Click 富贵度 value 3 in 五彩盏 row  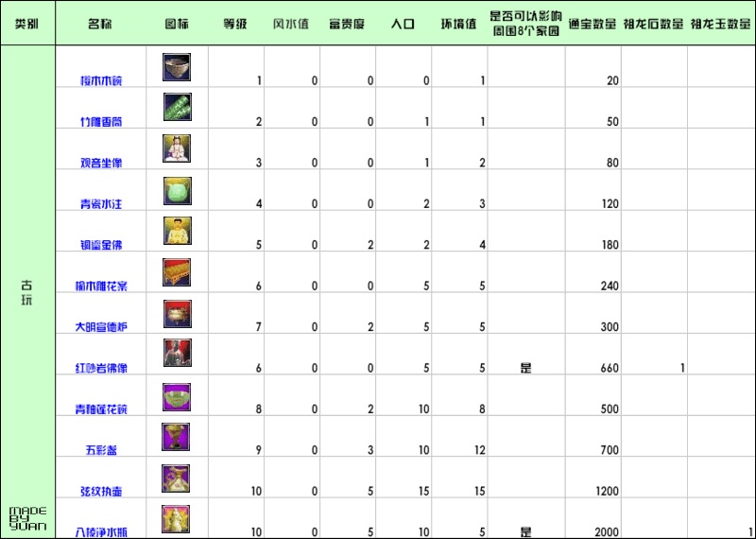click(370, 450)
